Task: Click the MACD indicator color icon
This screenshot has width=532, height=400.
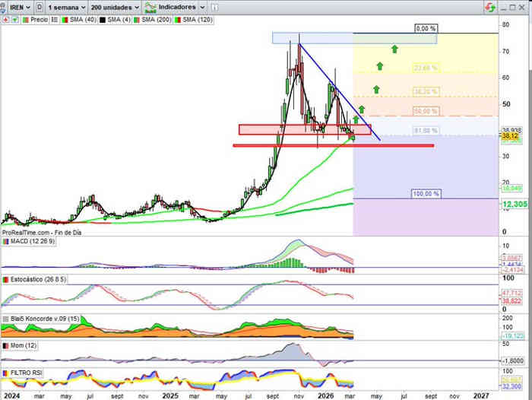Action: [6, 241]
